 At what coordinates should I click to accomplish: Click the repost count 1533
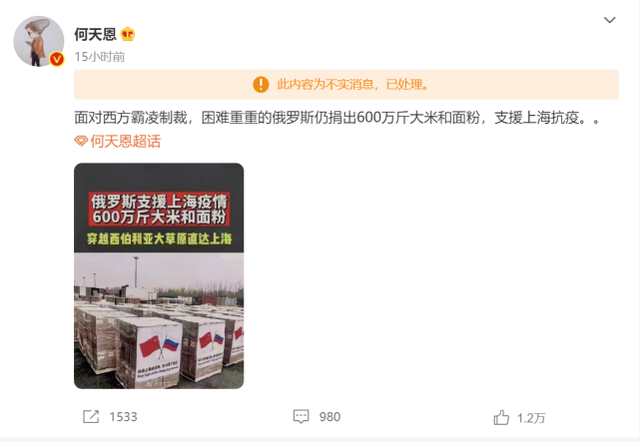point(123,417)
